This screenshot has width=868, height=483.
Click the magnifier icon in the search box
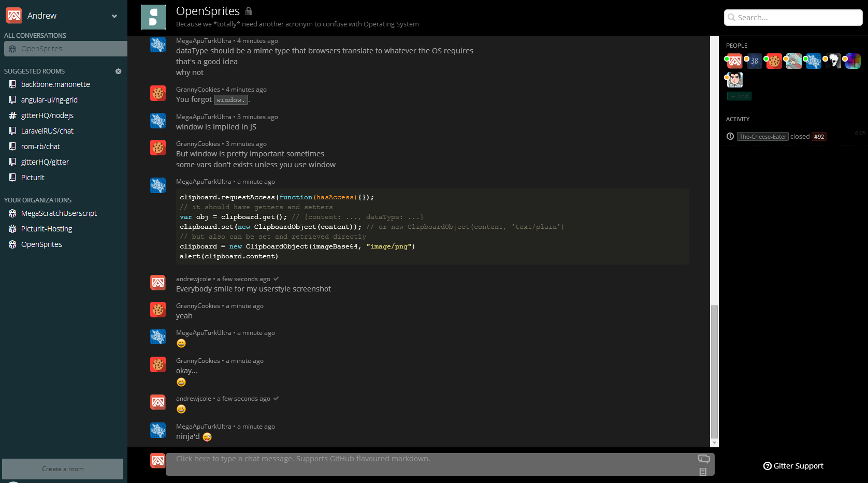(731, 17)
